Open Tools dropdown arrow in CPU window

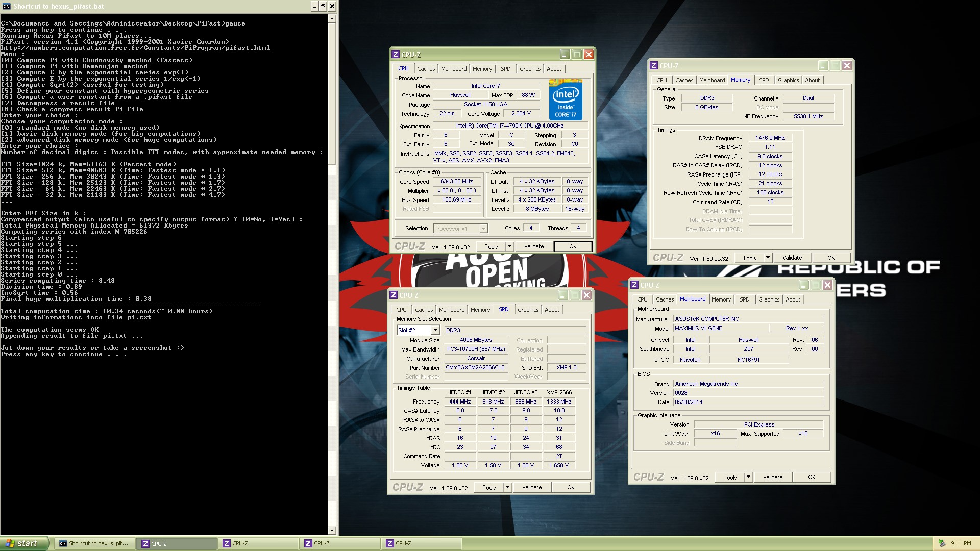(x=509, y=246)
